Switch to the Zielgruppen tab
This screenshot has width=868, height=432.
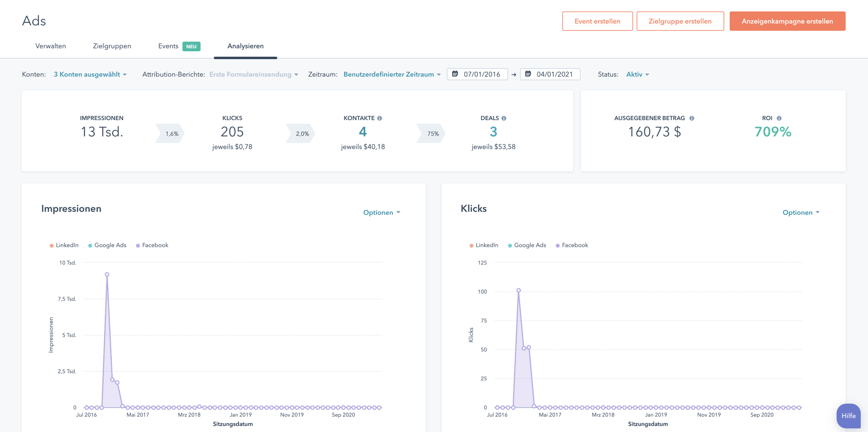[112, 46]
